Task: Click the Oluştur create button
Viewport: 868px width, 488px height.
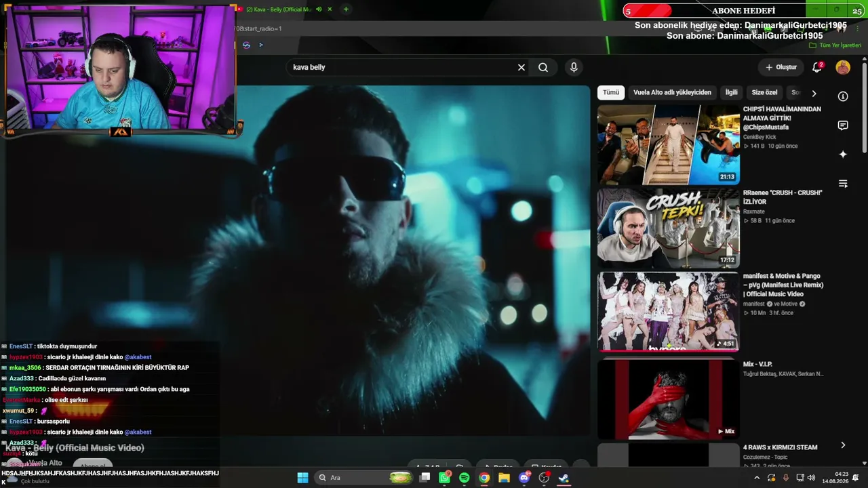Action: (781, 67)
